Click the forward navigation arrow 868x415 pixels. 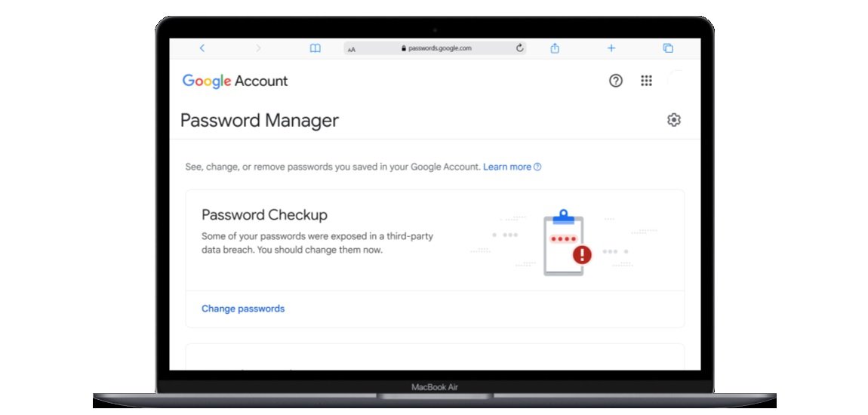pyautogui.click(x=258, y=48)
